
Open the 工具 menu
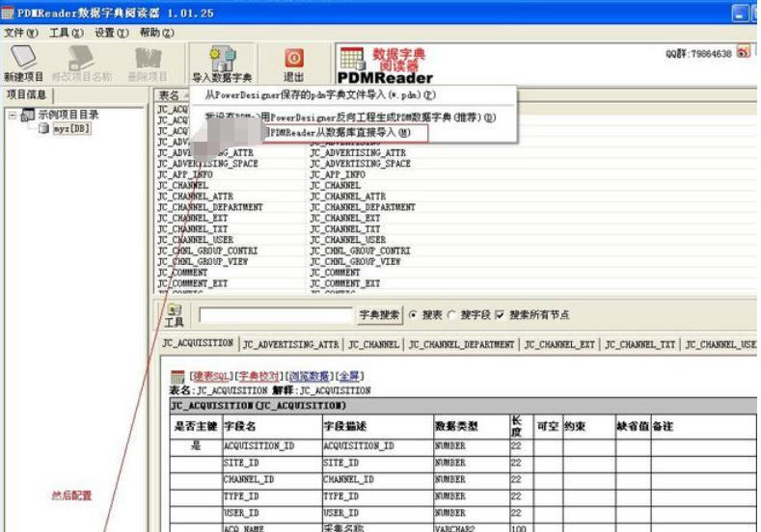(x=67, y=33)
